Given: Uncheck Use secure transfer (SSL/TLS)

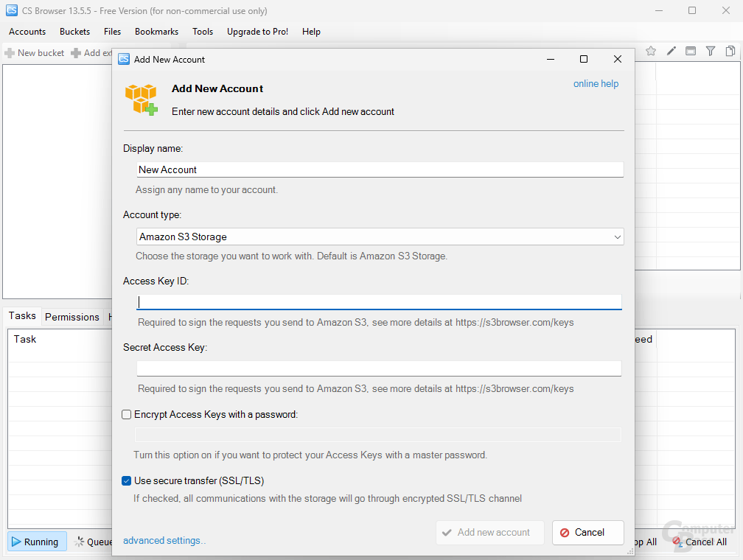Looking at the screenshot, I should click(x=127, y=481).
